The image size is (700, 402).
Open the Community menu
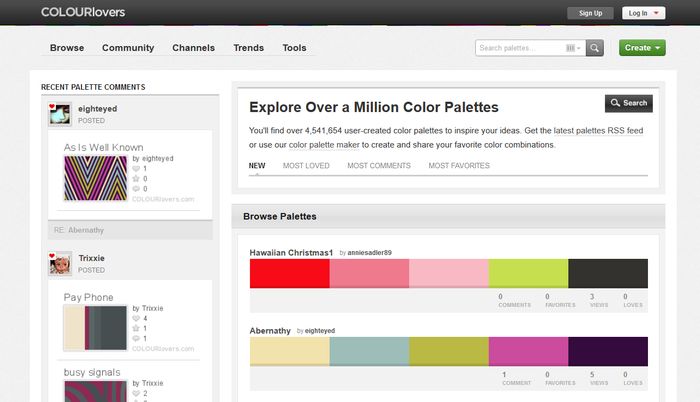click(128, 48)
